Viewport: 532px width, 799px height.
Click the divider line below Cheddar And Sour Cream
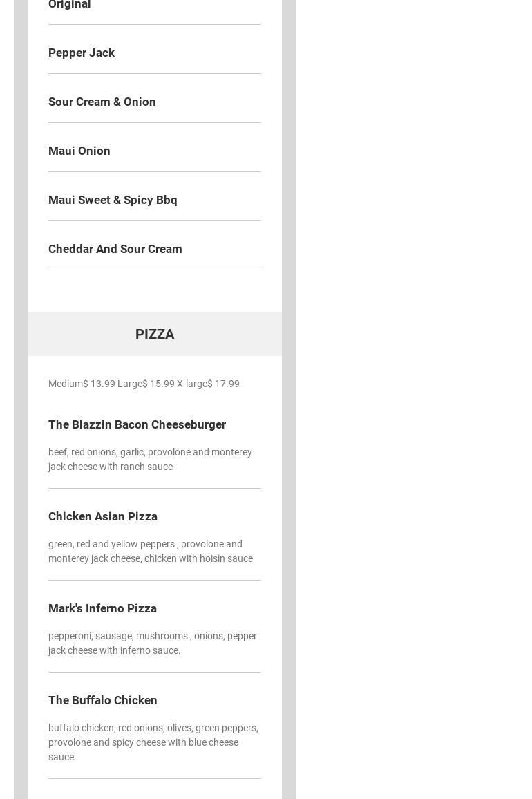point(155,270)
